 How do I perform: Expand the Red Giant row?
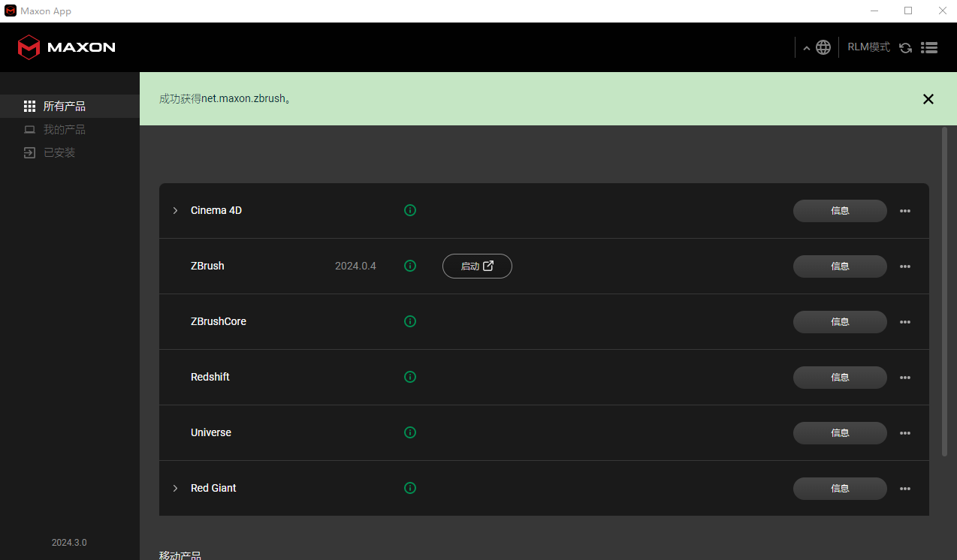tap(175, 488)
